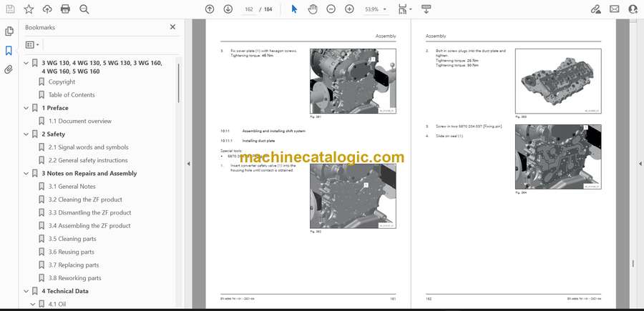The image size is (644, 311).
Task: Collapse the 4 Technical Data section
Action: coord(26,291)
